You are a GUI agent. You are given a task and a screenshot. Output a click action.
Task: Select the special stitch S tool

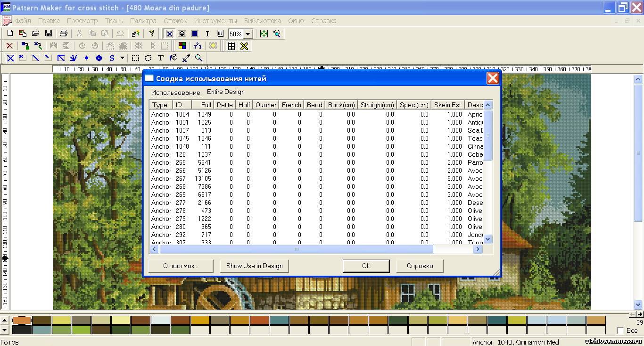(112, 58)
